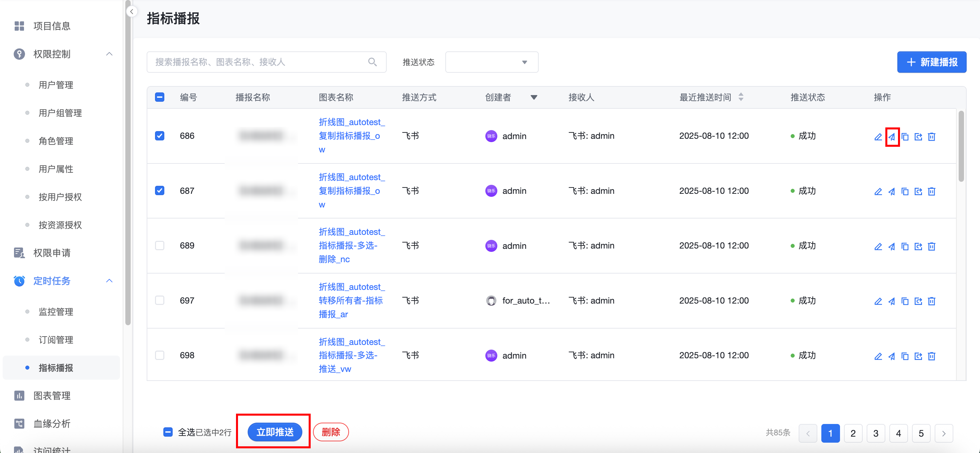Click the search magnifier icon in search box
980x453 pixels.
click(372, 62)
